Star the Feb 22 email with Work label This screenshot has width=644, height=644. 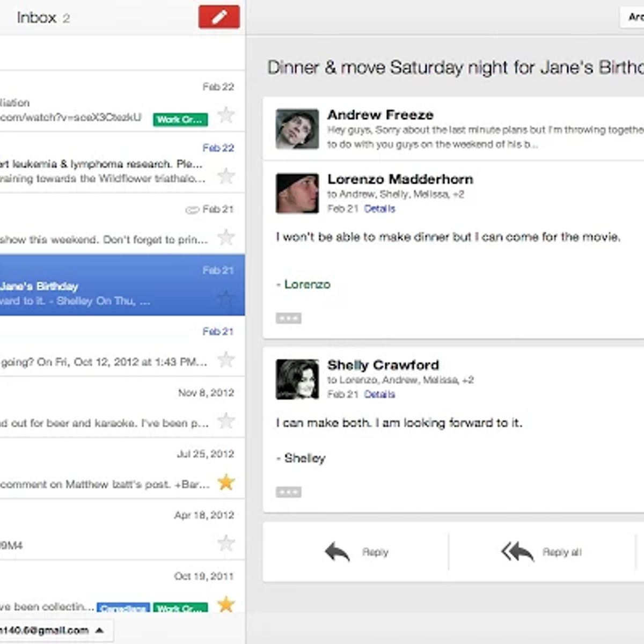click(226, 115)
